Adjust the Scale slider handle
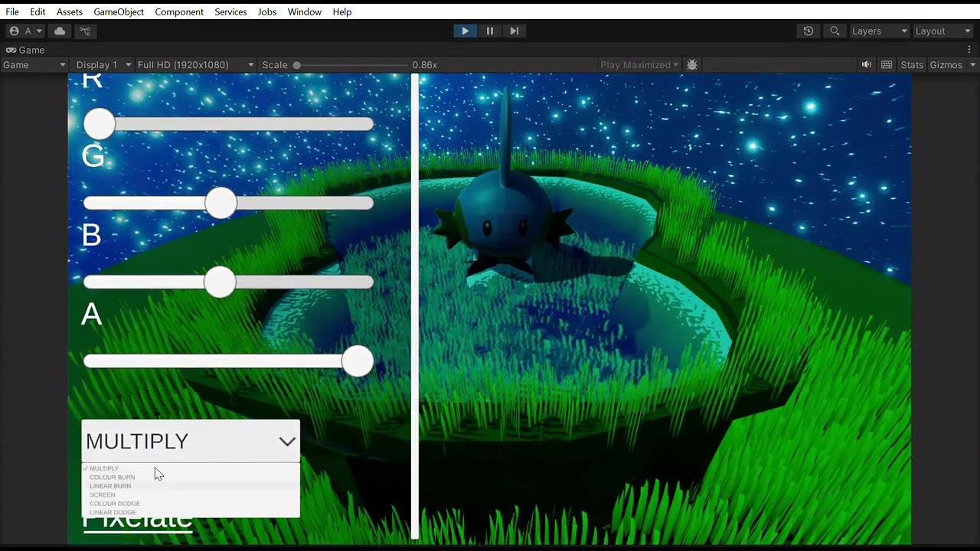The height and width of the screenshot is (551, 980). [297, 65]
